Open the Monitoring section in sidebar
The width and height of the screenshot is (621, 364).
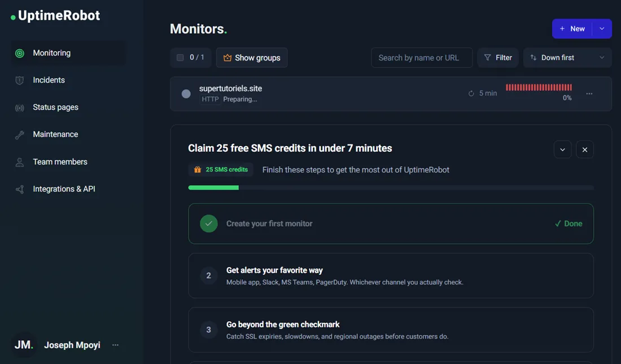click(x=68, y=53)
